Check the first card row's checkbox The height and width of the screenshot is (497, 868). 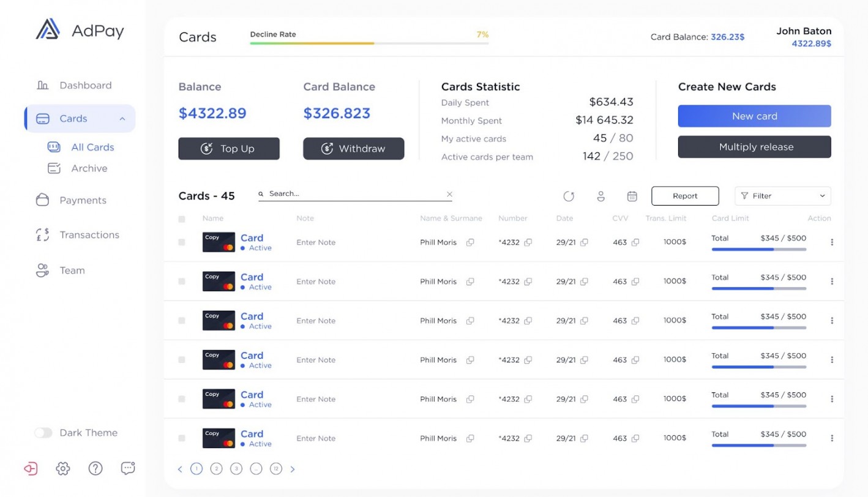pos(182,242)
